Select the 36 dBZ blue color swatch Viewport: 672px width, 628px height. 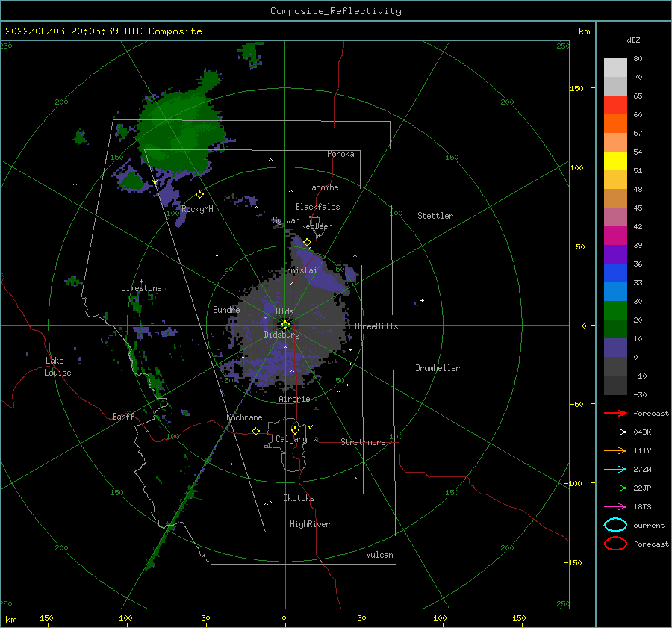(x=615, y=273)
